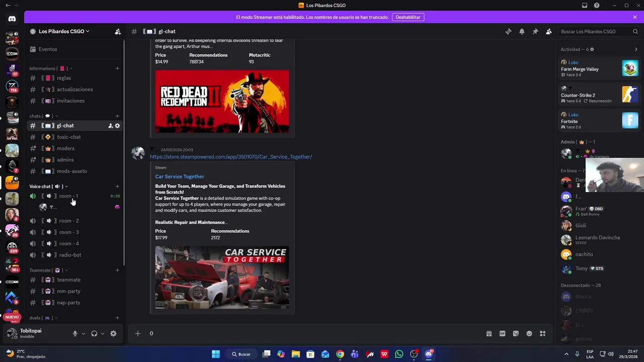Screen dimensions: 644x362
Task: Open the taskbar Buscar search box
Action: coord(242,354)
